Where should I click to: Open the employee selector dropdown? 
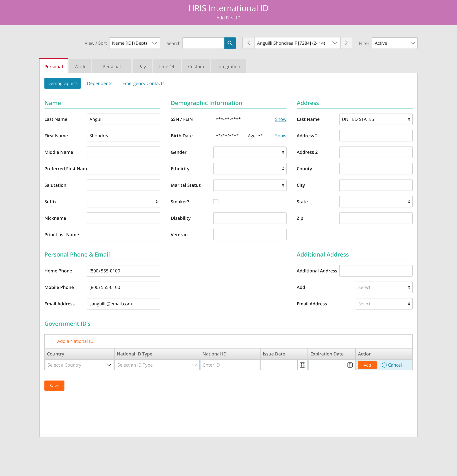pyautogui.click(x=297, y=43)
